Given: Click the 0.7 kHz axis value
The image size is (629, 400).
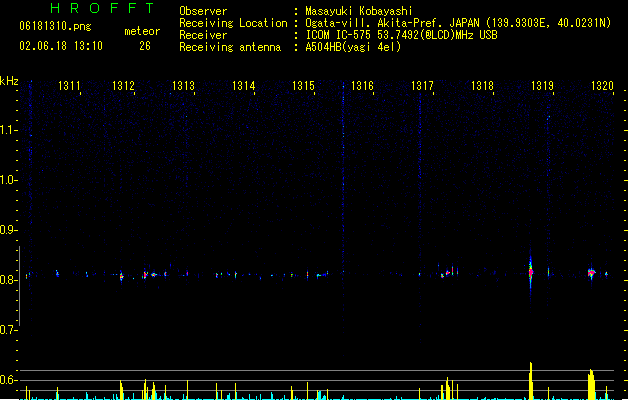Looking at the screenshot, I should tap(8, 330).
